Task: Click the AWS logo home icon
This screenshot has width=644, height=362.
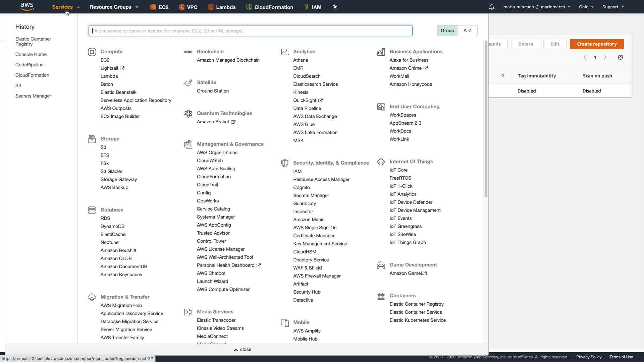Action: click(27, 6)
